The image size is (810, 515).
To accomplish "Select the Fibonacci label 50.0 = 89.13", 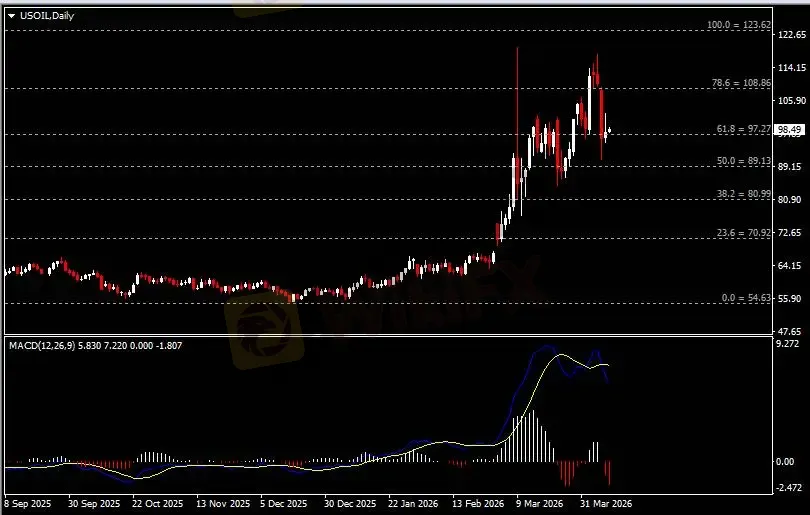I will [x=744, y=161].
